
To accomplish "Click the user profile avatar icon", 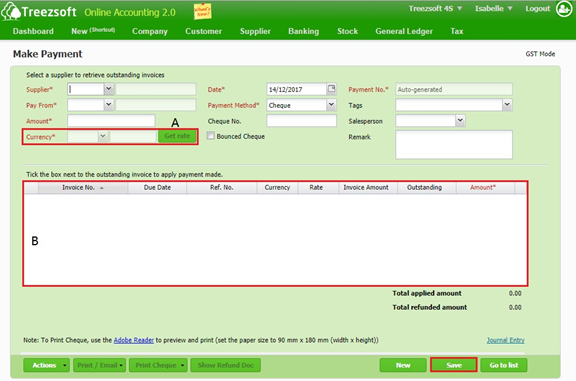I will pos(564,9).
